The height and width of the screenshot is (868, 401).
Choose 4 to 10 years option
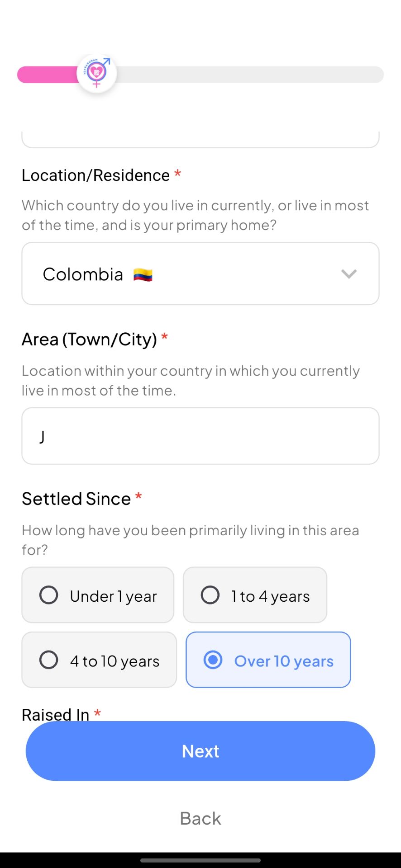tap(99, 660)
